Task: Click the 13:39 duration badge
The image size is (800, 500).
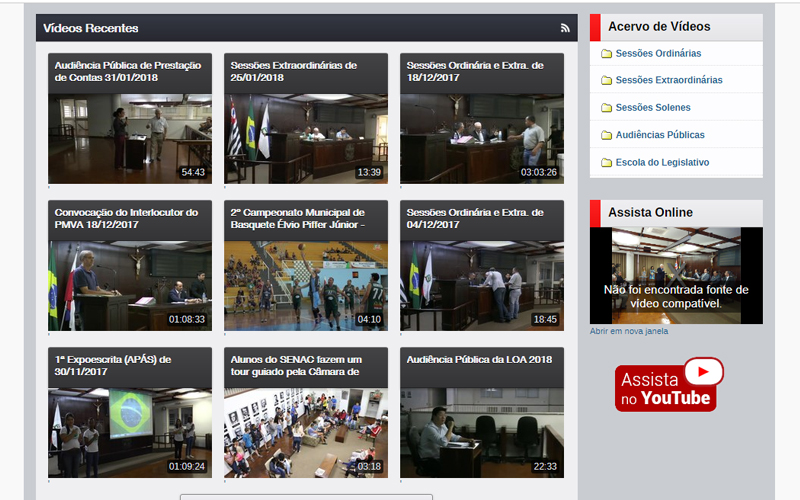Action: (369, 172)
